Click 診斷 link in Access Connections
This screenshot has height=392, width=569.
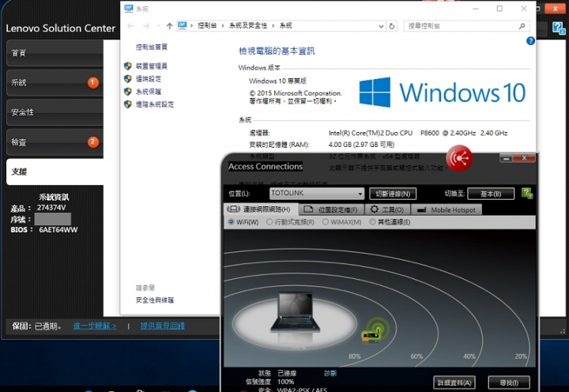pos(330,373)
